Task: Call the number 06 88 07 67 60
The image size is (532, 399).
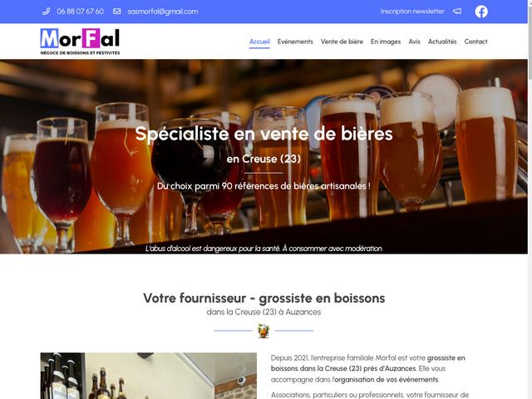Action: [x=81, y=12]
